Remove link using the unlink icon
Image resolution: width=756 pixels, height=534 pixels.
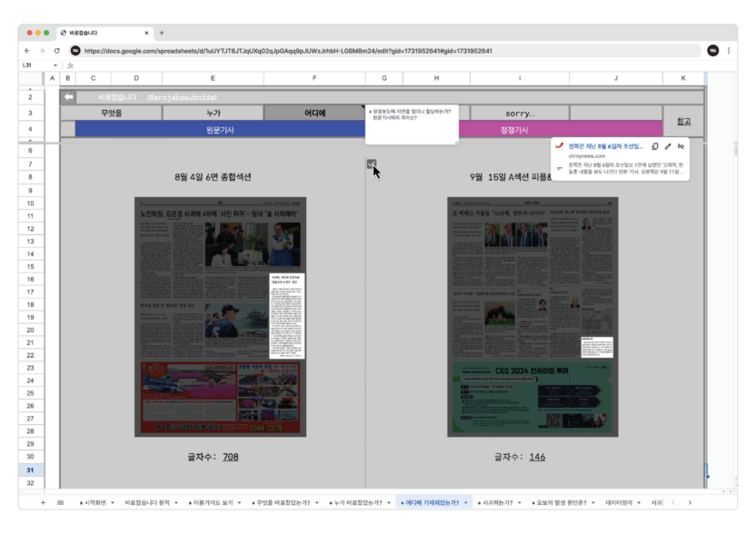pyautogui.click(x=681, y=146)
